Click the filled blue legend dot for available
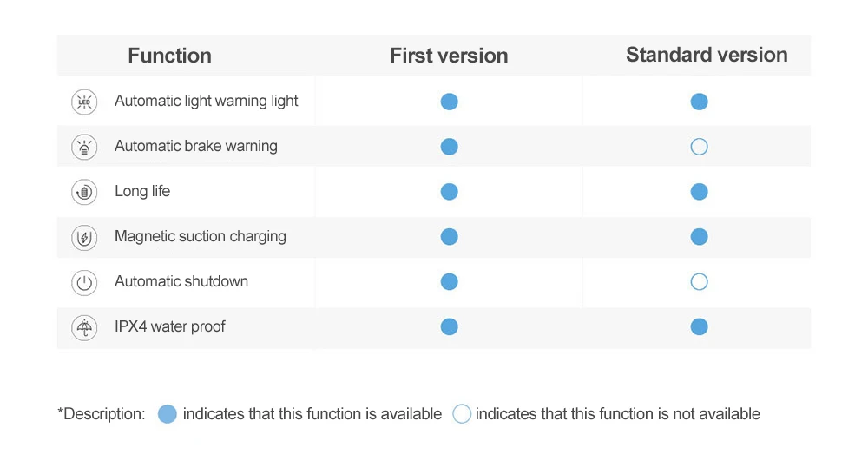Viewport: 868px width, 461px height. point(168,414)
